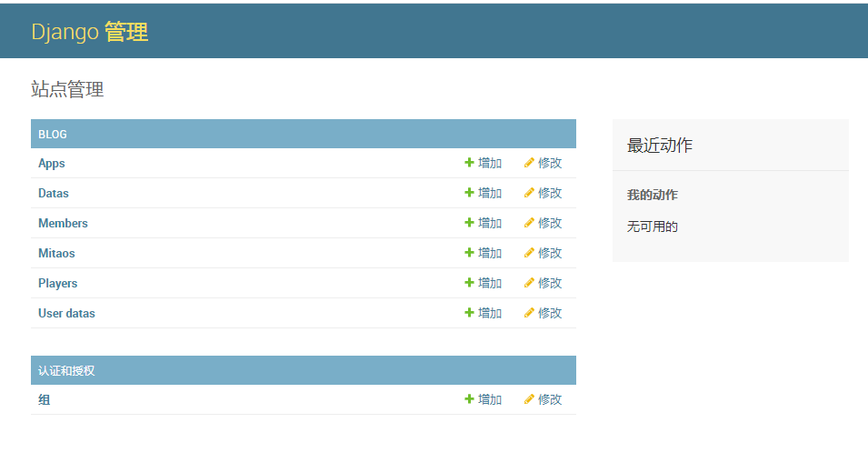Click the green plus icon in Members row
The image size is (868, 473).
469,222
